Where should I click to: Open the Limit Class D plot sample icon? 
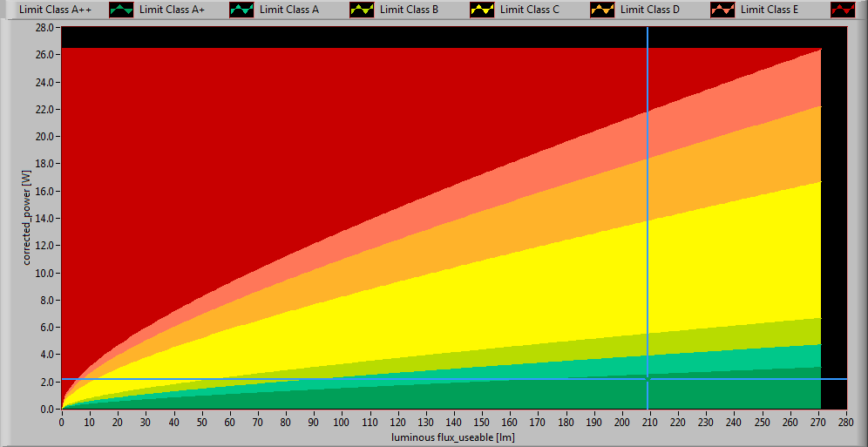coord(722,10)
